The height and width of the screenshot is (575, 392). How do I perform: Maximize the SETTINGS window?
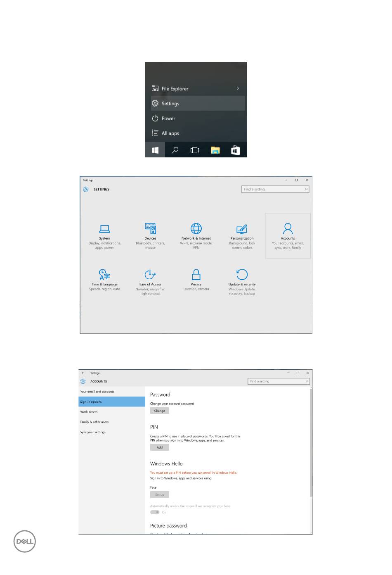point(296,180)
